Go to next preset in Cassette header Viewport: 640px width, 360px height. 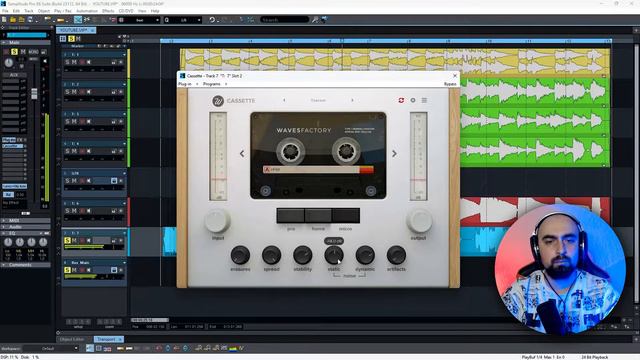(x=352, y=100)
